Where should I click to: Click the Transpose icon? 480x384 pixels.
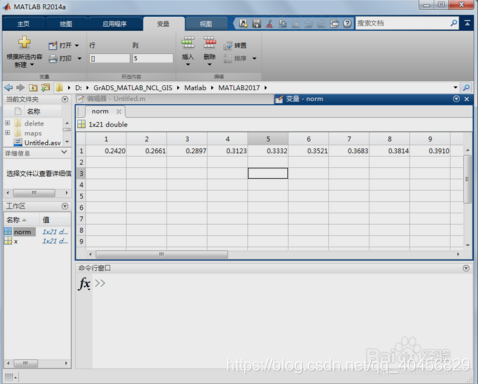point(228,46)
